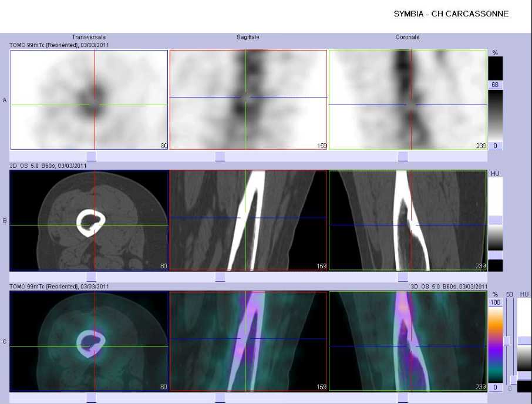The width and height of the screenshot is (532, 404).
Task: Click slice slider handle under fused transversal view
Action: 92,398
